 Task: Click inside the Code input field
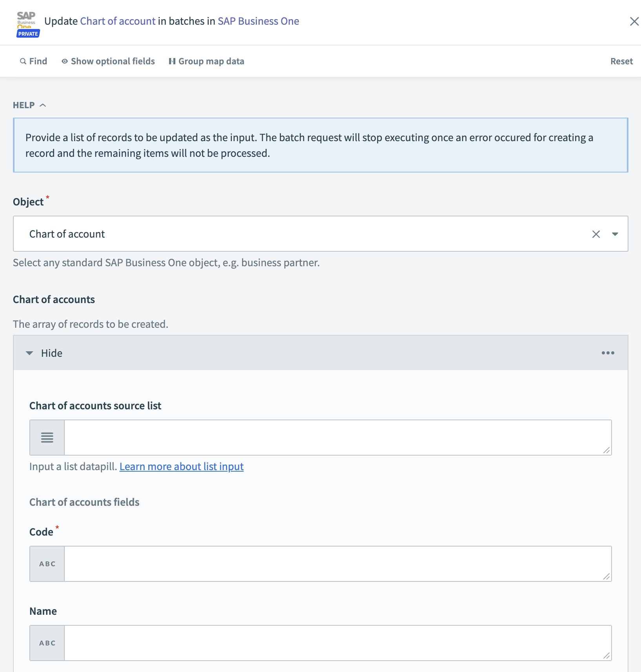(x=337, y=563)
